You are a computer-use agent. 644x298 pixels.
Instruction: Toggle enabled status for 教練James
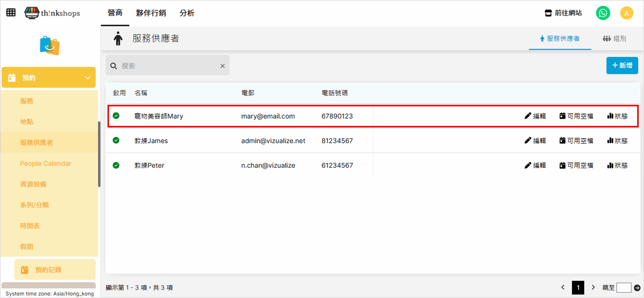click(x=116, y=140)
